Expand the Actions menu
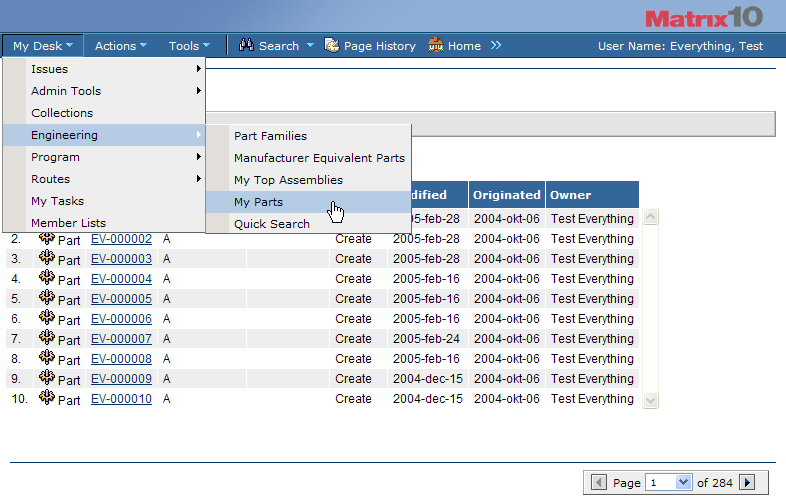786x498 pixels. click(120, 45)
